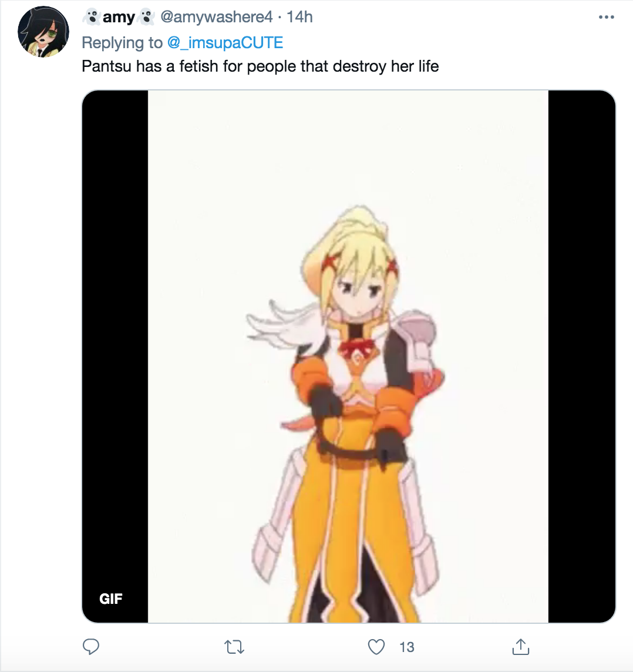This screenshot has height=672, width=633.
Task: Open the @_imsupaCUTE mention link
Action: 225,43
